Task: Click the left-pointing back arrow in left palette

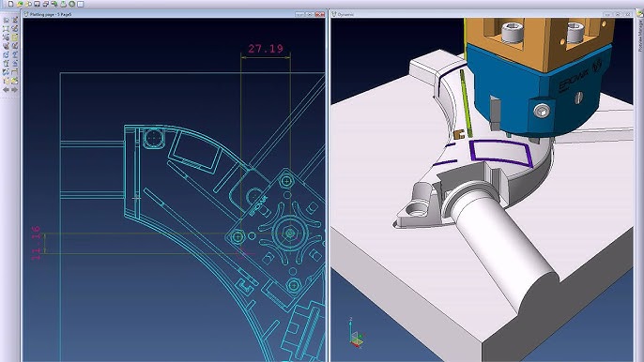Action: click(x=6, y=89)
